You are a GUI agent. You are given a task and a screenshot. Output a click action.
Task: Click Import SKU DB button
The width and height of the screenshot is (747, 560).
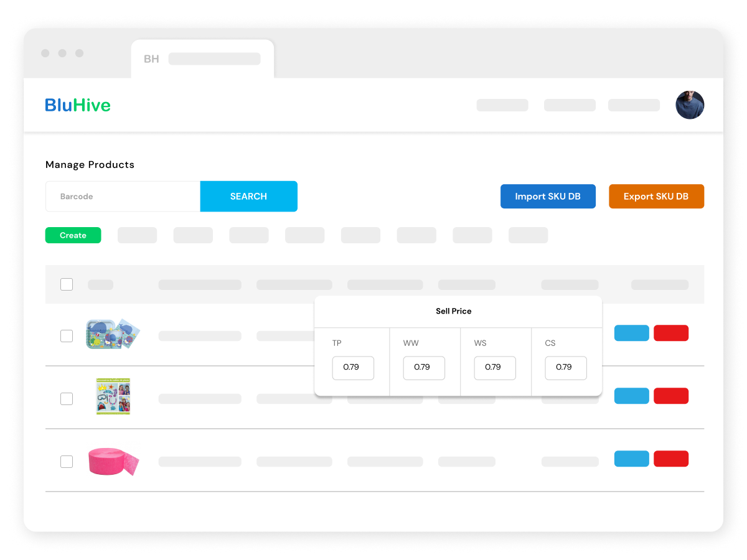tap(548, 197)
